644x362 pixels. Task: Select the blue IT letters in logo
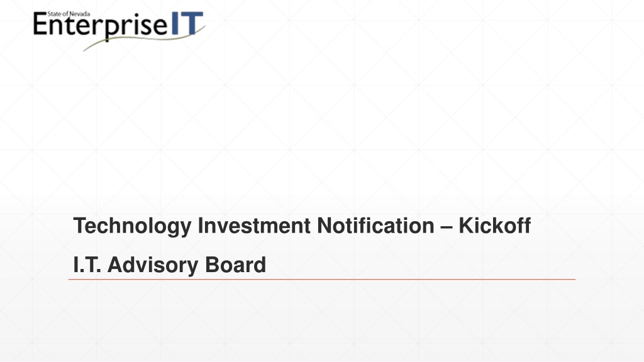tap(187, 23)
